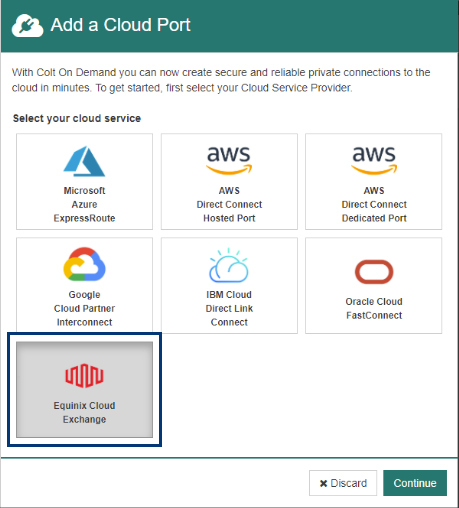Choose Google Cloud Partner Interconnect label
The width and height of the screenshot is (459, 508).
(84, 308)
